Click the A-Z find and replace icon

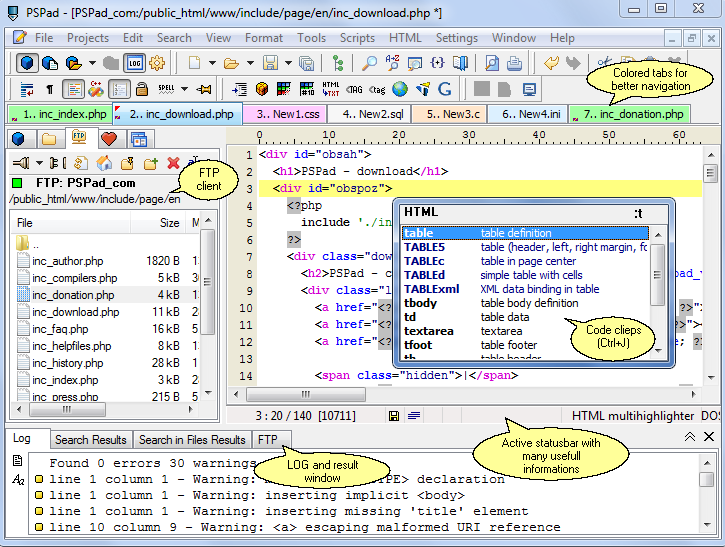point(392,62)
